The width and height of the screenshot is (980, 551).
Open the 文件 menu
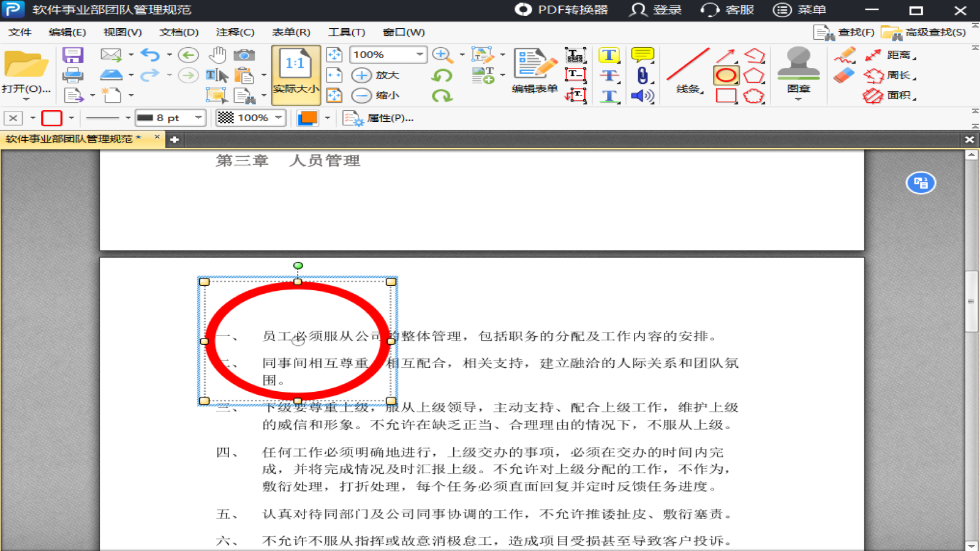[20, 32]
